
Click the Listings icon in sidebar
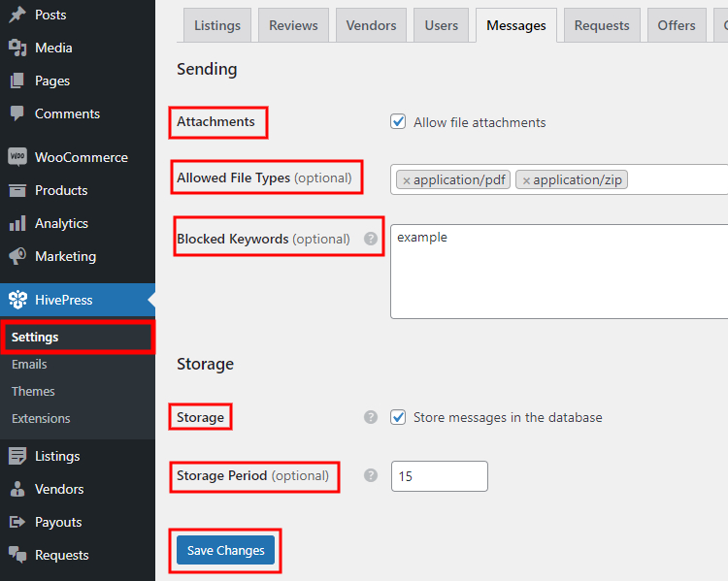pyautogui.click(x=17, y=456)
